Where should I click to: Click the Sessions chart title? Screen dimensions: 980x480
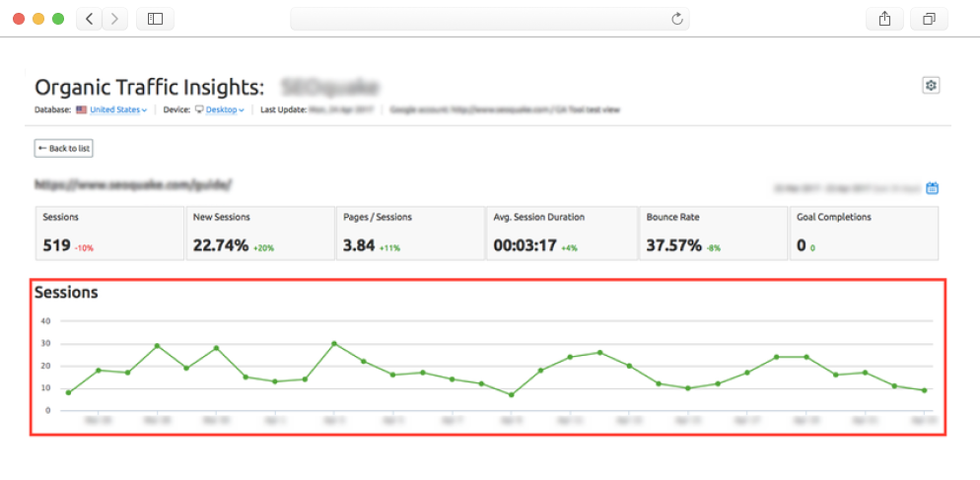click(x=66, y=292)
